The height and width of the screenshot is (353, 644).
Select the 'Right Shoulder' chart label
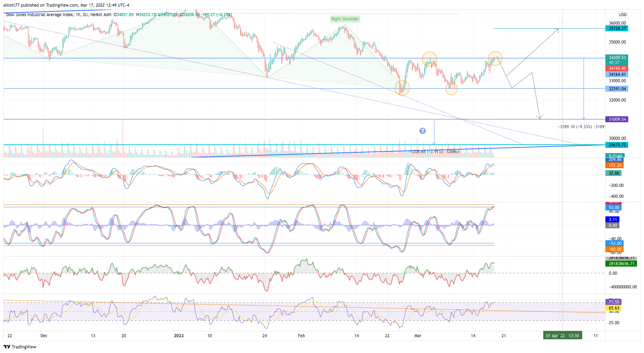(x=345, y=19)
